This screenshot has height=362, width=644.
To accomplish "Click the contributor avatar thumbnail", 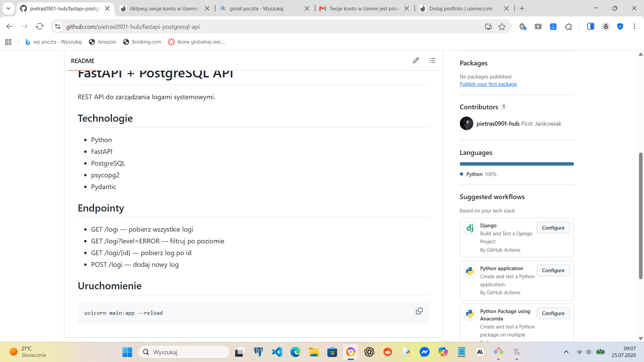I will 466,123.
